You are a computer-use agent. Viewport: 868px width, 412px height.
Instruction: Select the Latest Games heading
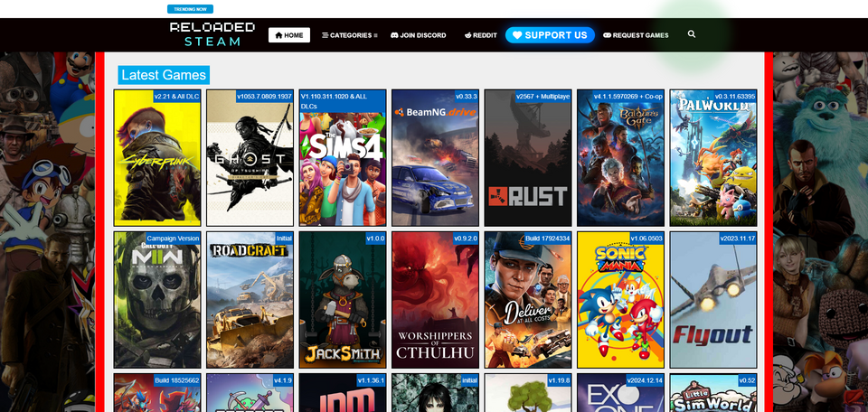tap(164, 75)
